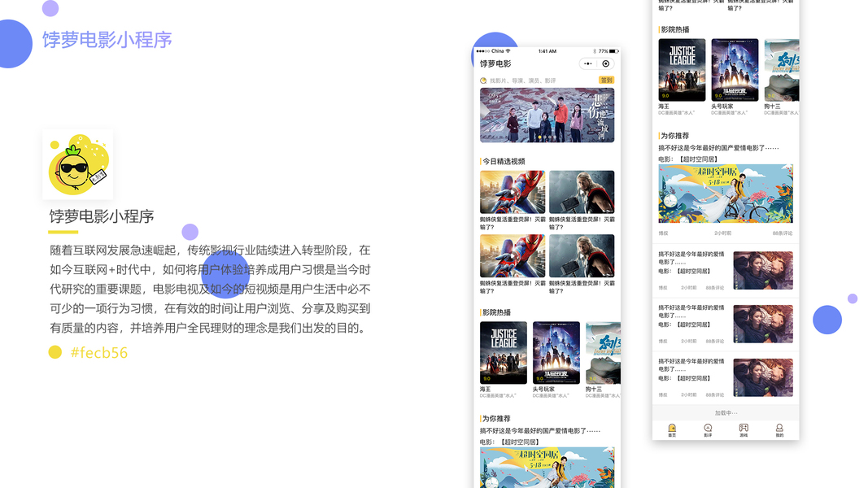
Task: Switch to the 游戏 game tab icon
Action: point(744,428)
